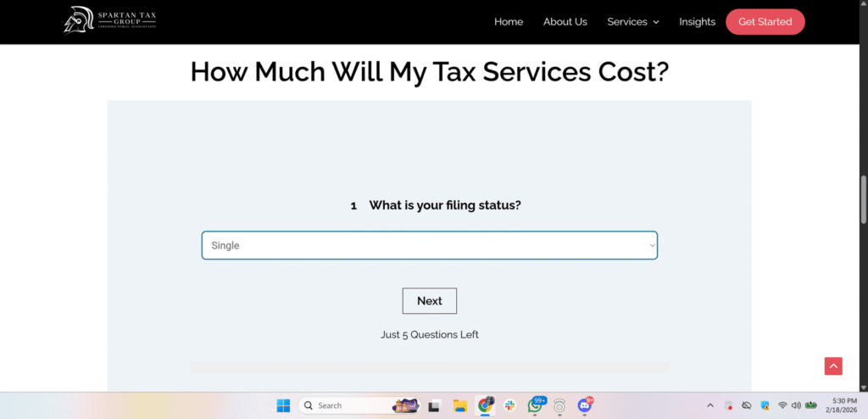
Task: Open WhatsApp from the taskbar
Action: (x=536, y=405)
